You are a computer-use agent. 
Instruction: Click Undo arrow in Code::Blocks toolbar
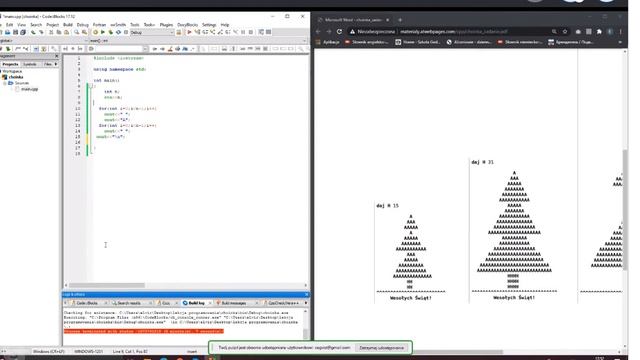(33, 32)
